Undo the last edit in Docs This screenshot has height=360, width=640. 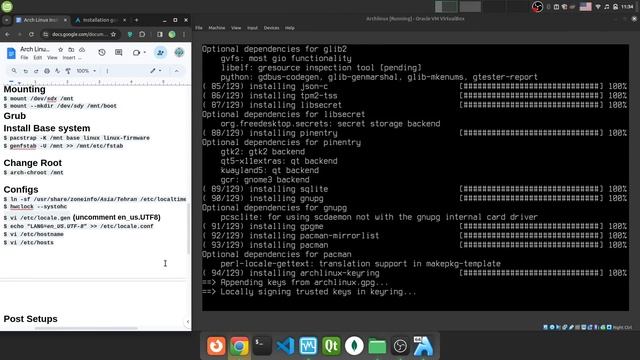click(25, 71)
